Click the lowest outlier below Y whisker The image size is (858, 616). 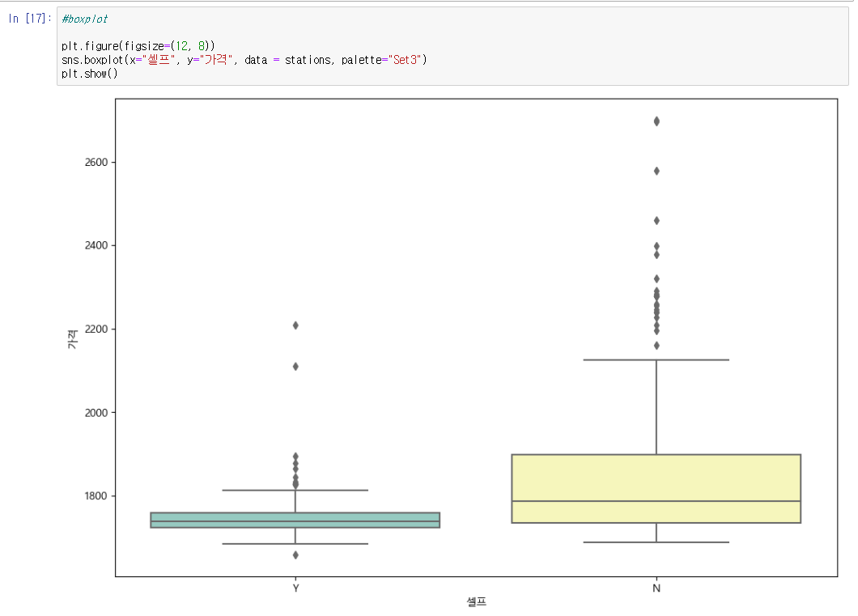(x=295, y=554)
